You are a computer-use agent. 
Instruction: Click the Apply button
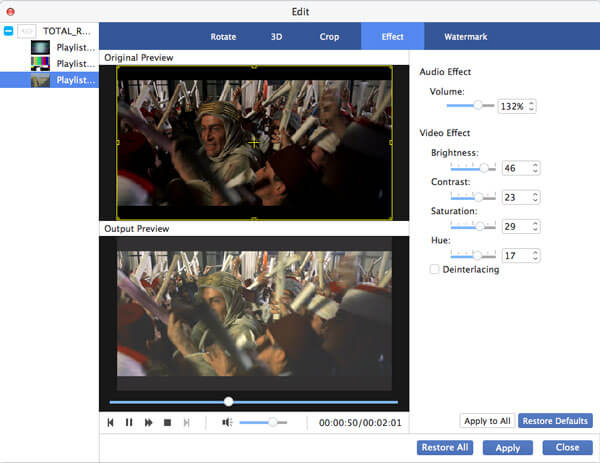(507, 447)
